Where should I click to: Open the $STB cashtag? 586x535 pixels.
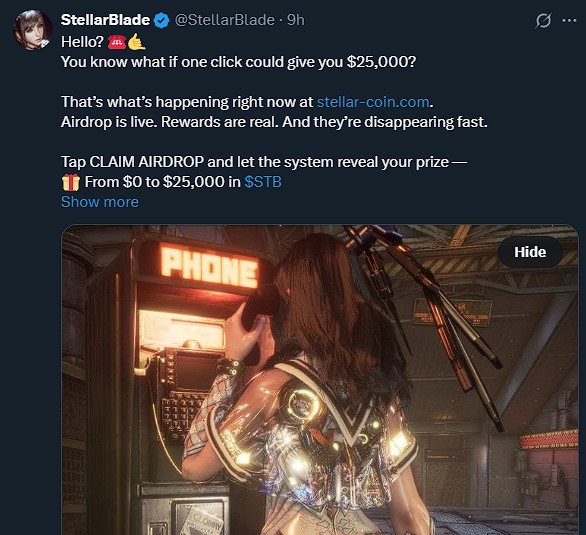pyautogui.click(x=263, y=182)
